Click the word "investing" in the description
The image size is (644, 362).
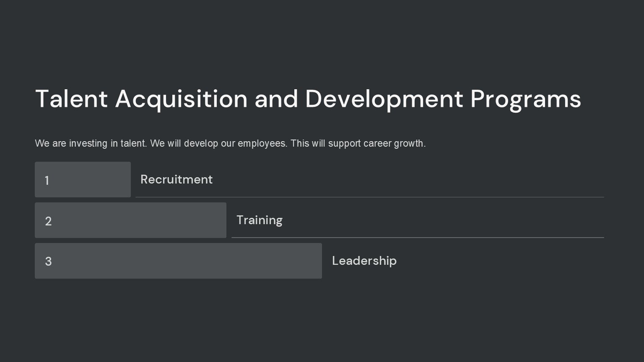tap(88, 143)
